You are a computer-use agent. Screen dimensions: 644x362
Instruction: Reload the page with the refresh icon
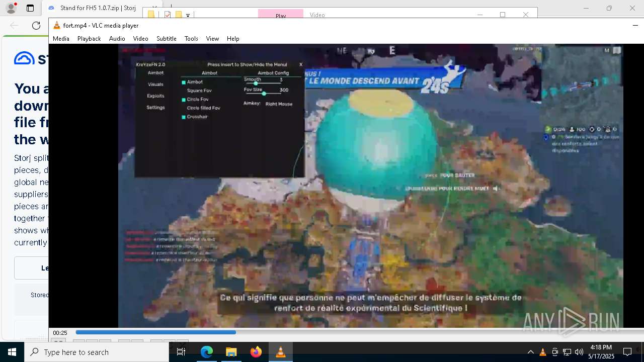(x=36, y=26)
